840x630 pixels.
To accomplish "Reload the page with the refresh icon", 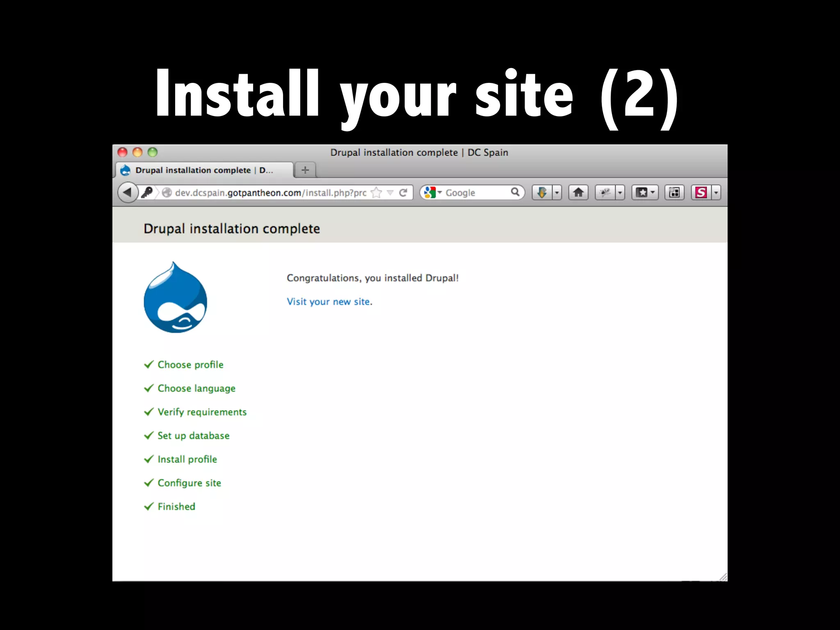I will [404, 192].
